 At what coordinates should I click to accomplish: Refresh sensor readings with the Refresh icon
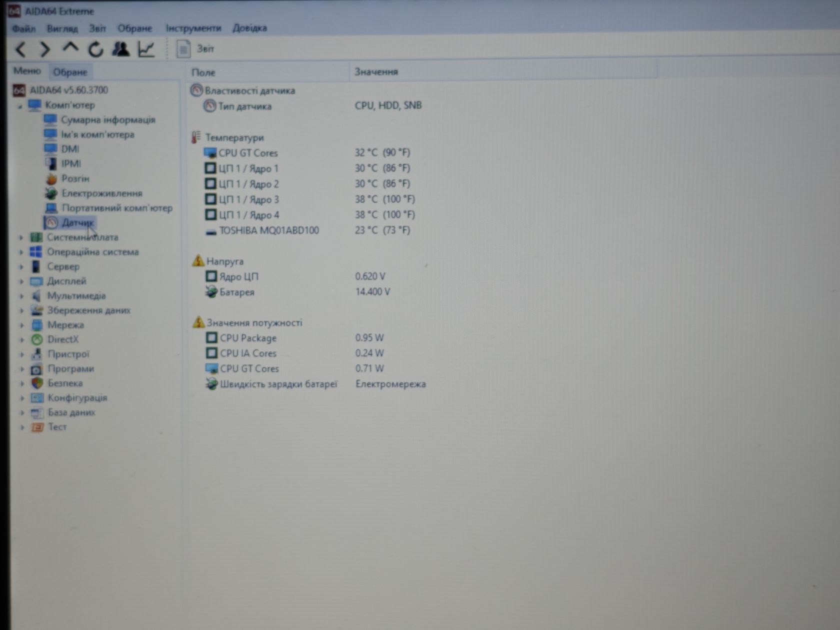click(95, 49)
